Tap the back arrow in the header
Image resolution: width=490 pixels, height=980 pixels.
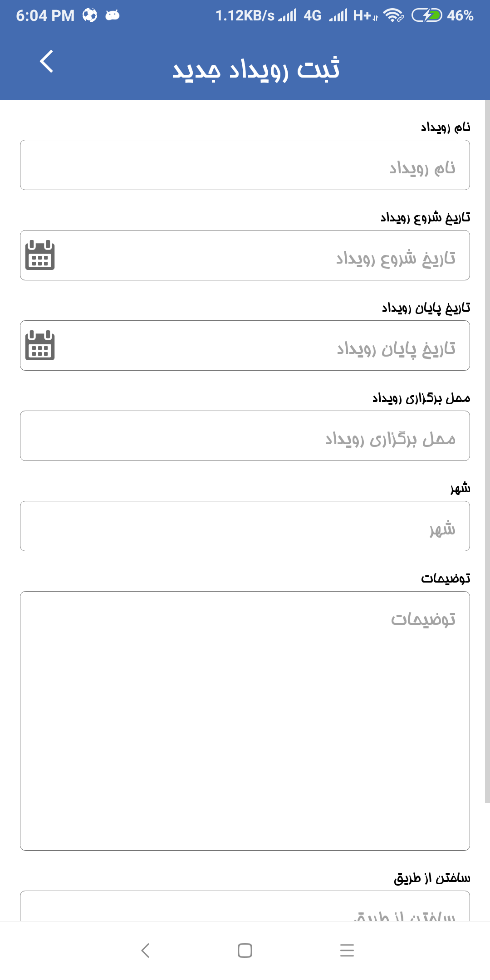click(46, 61)
